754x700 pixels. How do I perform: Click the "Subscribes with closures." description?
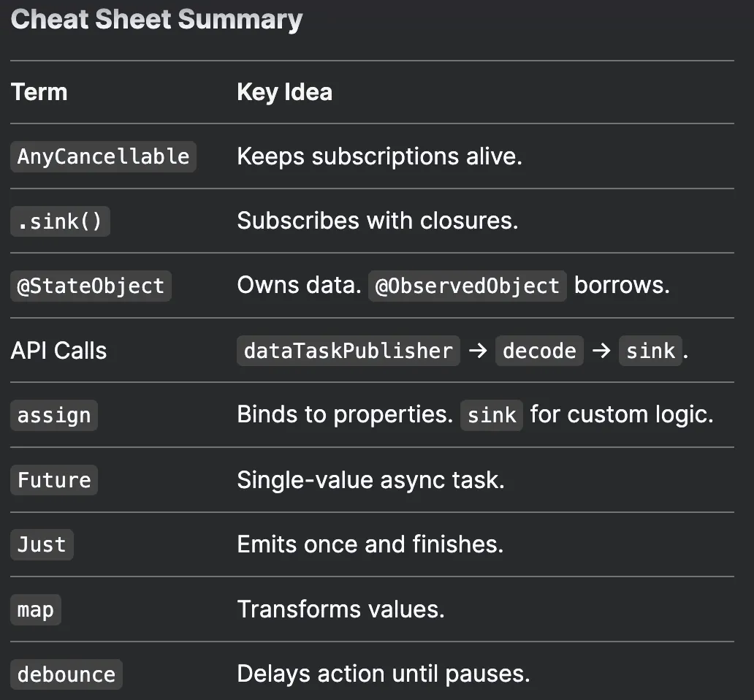coord(377,221)
